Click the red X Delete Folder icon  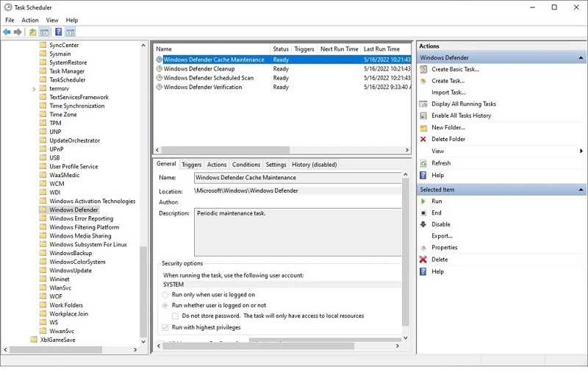(x=423, y=139)
